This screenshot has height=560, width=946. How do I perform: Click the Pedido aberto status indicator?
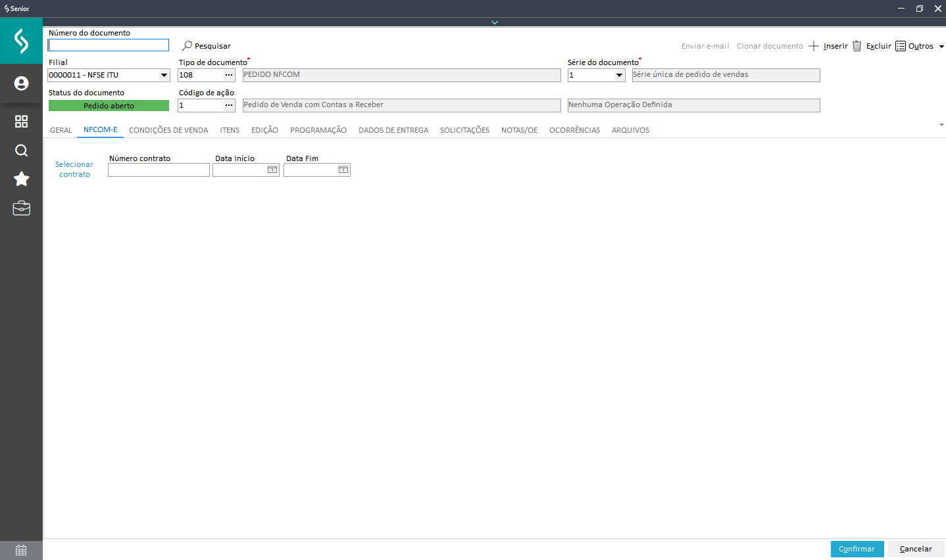109,106
